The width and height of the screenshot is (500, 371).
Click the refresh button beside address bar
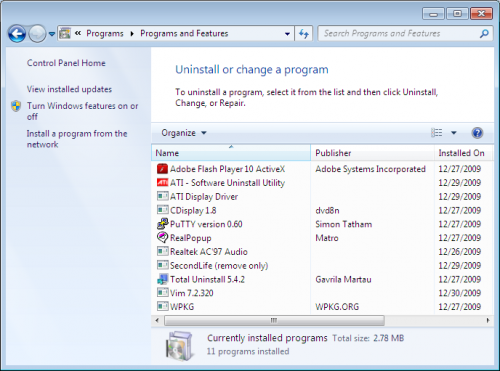(x=304, y=34)
